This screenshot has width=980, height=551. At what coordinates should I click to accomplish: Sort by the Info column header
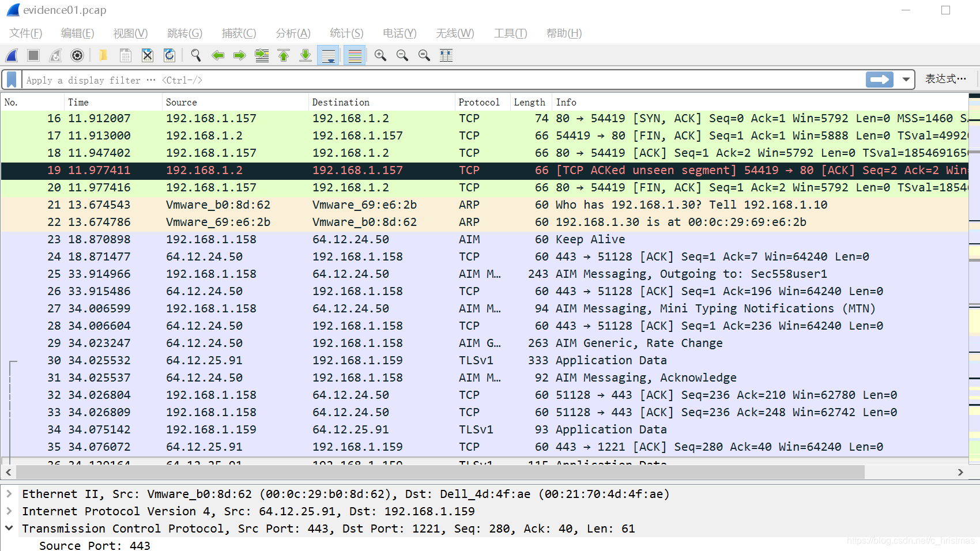point(760,102)
